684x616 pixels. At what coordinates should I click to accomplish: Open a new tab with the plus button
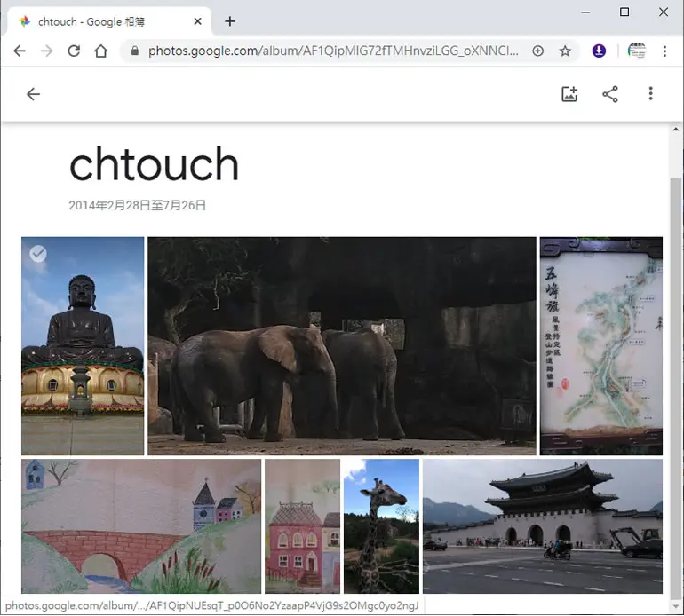[x=229, y=21]
